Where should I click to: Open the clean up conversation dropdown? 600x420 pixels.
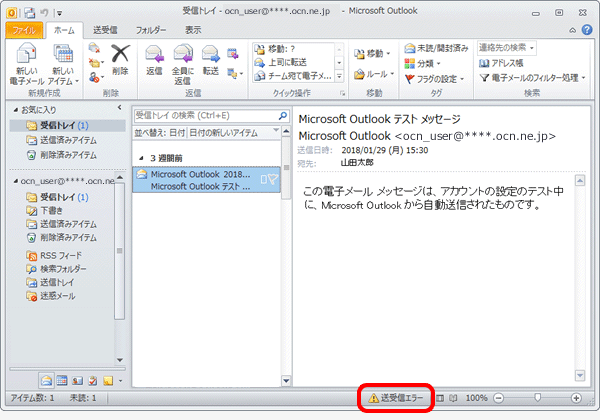pyautogui.click(x=96, y=63)
